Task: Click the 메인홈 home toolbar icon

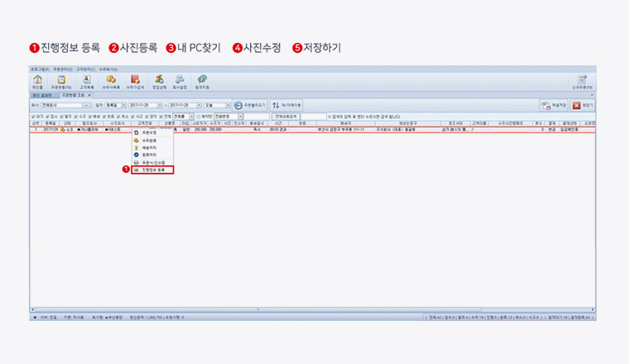Action: pos(37,80)
